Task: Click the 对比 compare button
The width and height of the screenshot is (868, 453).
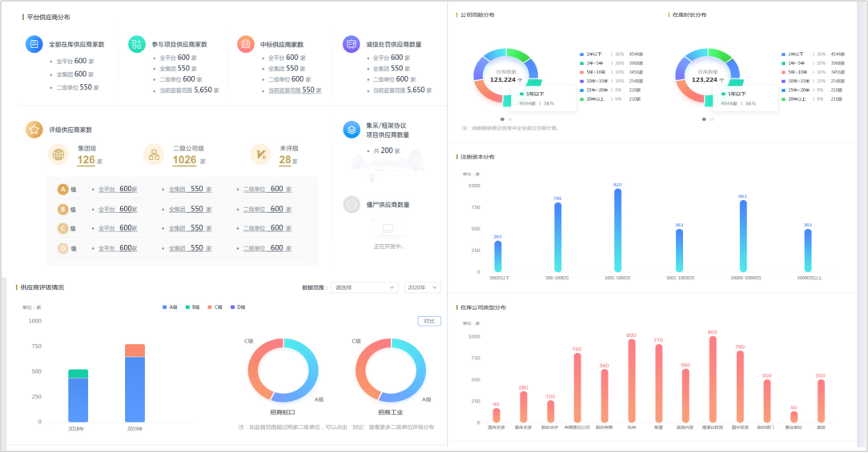Action: tap(429, 321)
